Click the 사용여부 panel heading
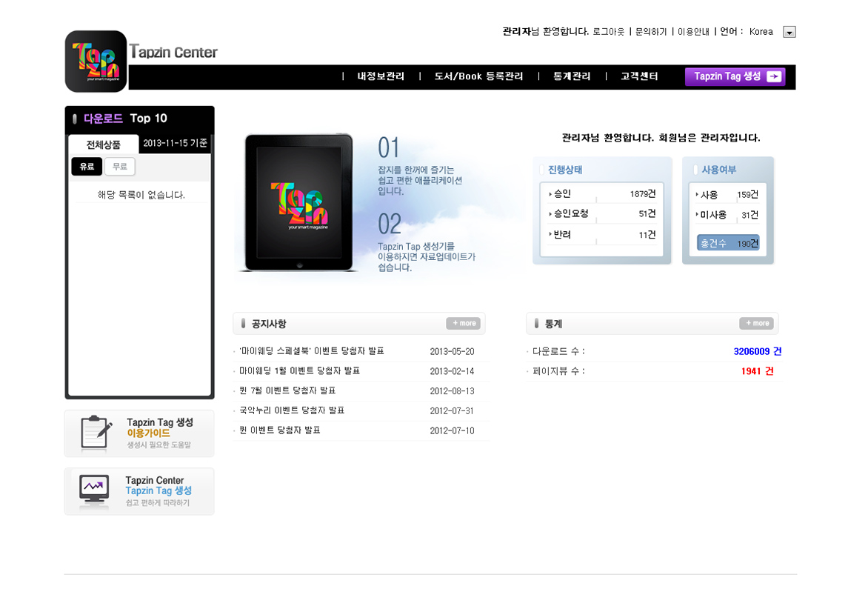Image resolution: width=868 pixels, height=589 pixels. pos(718,170)
